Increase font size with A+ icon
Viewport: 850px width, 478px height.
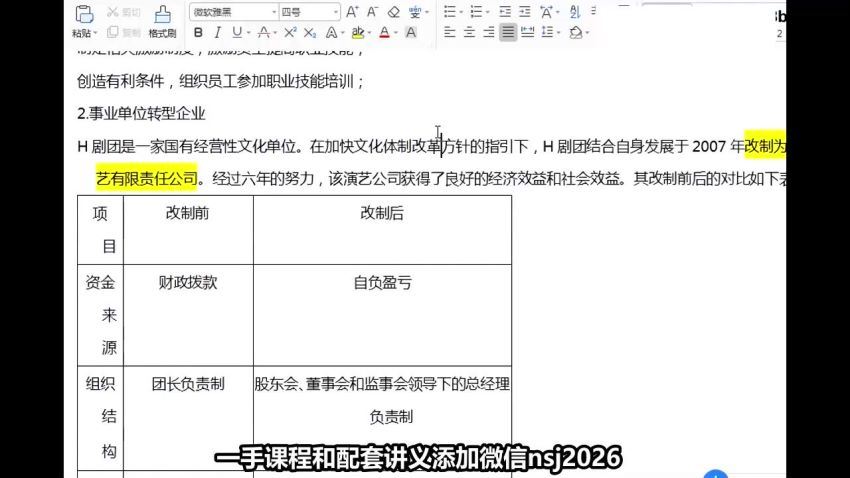click(352, 12)
